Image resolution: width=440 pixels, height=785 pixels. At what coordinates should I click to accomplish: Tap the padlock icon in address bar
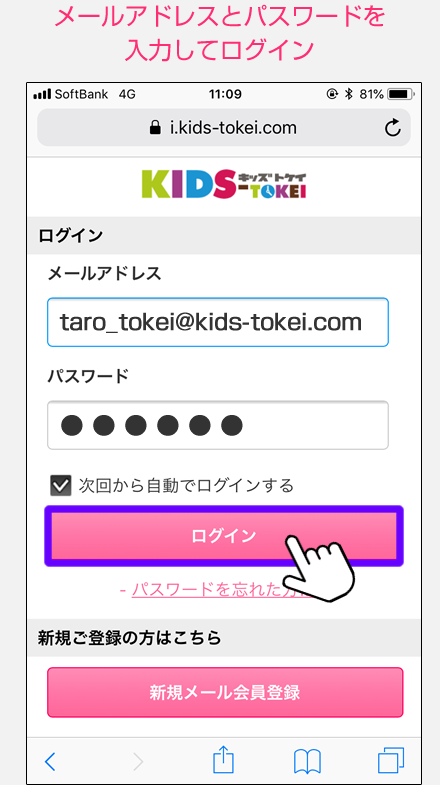point(156,128)
